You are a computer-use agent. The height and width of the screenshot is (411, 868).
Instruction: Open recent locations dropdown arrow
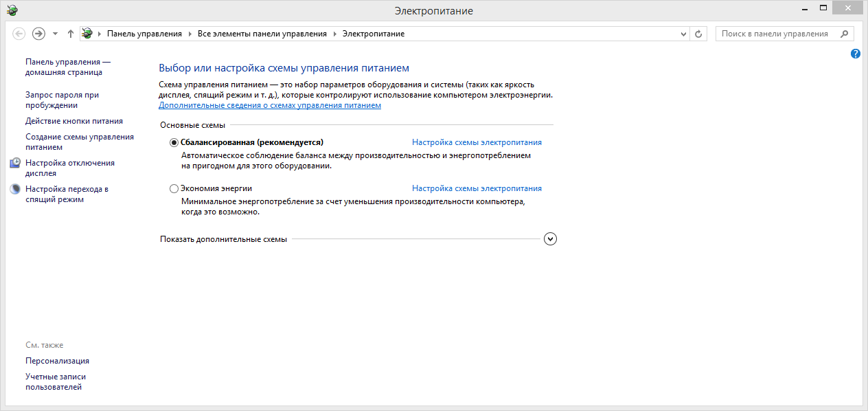tap(55, 34)
